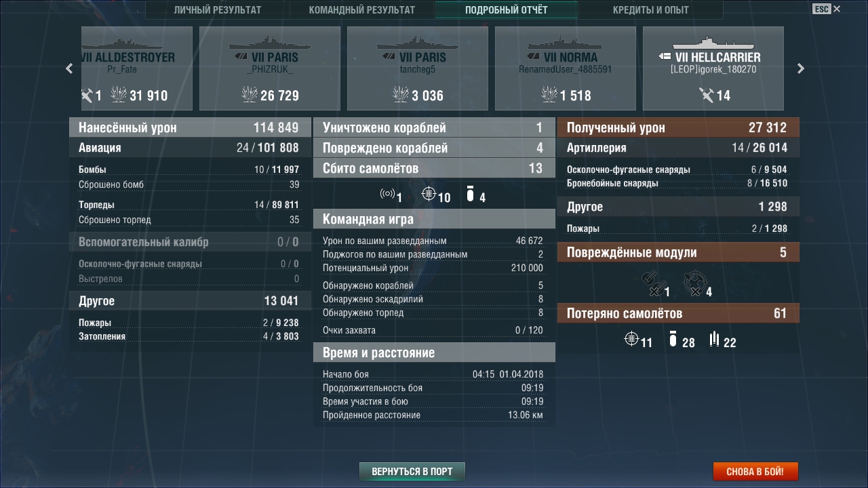Click damaged main battery module icon
Image resolution: width=868 pixels, height=488 pixels.
[653, 283]
